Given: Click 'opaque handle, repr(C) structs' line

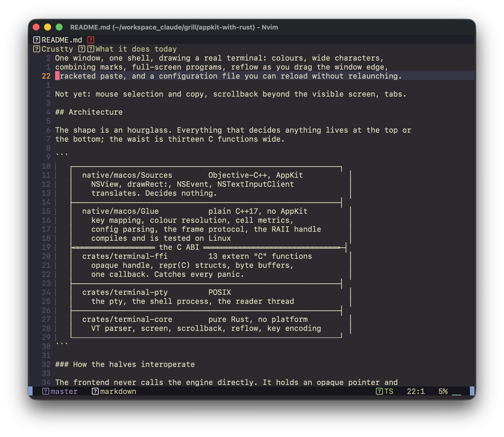Looking at the screenshot, I should (x=192, y=265).
